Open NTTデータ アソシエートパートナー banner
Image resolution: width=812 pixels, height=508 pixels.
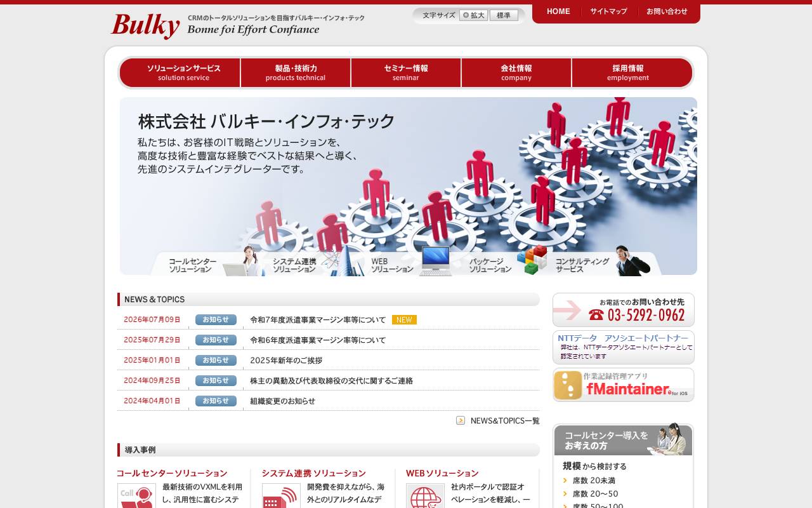pyautogui.click(x=624, y=347)
